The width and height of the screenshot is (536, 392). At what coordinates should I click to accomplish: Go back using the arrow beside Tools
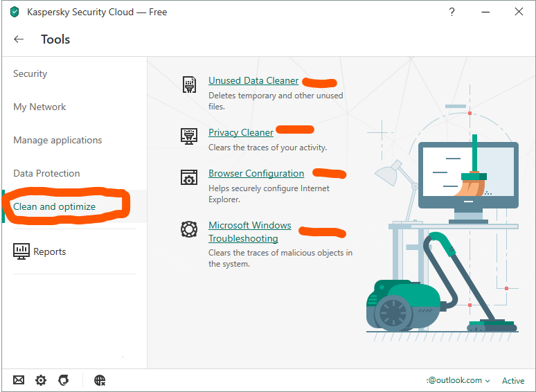pyautogui.click(x=19, y=39)
